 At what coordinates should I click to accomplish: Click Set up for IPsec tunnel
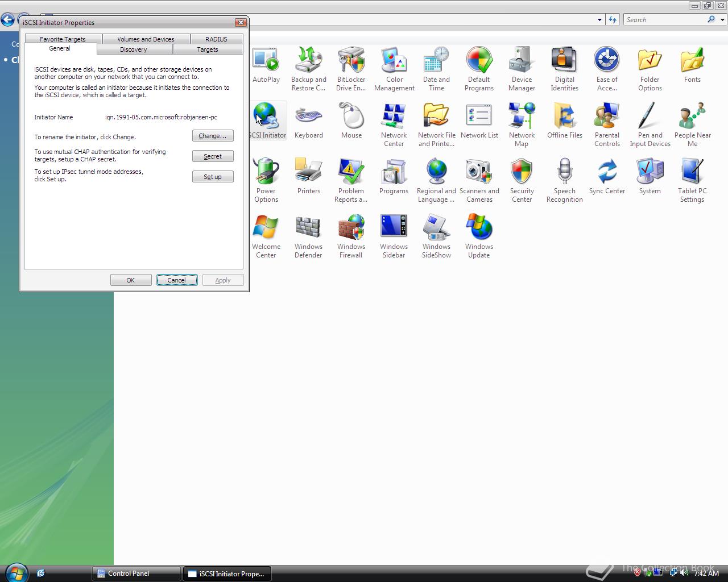coord(213,177)
